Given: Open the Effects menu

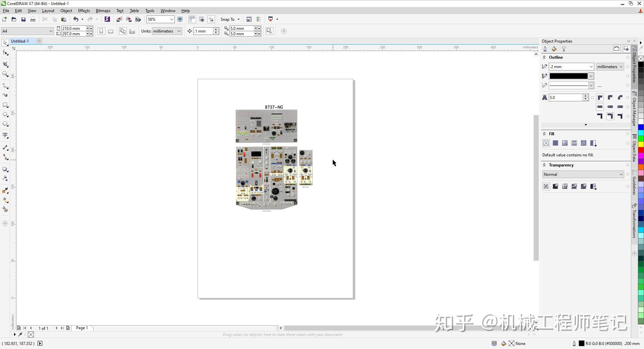Looking at the screenshot, I should point(84,11).
